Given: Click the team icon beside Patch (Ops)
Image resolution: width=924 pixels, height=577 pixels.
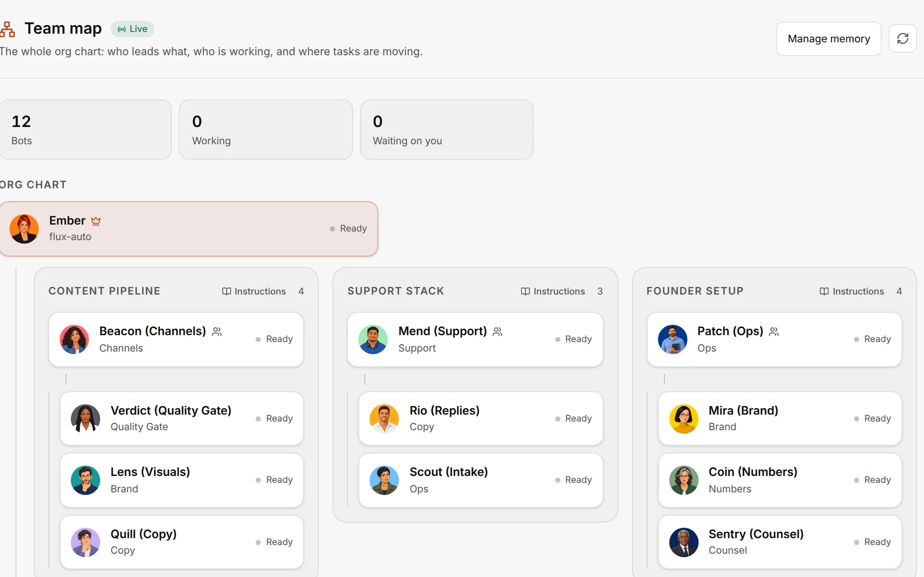Looking at the screenshot, I should coord(774,332).
